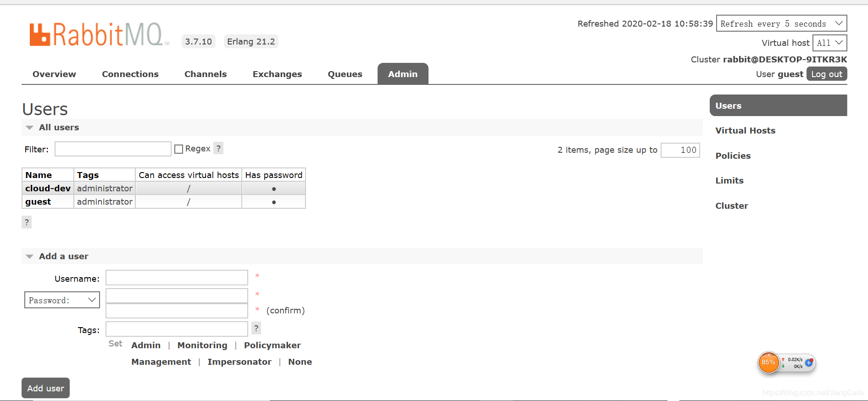Screen dimensions: 868x401
Task: Click the Tags column header
Action: point(105,175)
